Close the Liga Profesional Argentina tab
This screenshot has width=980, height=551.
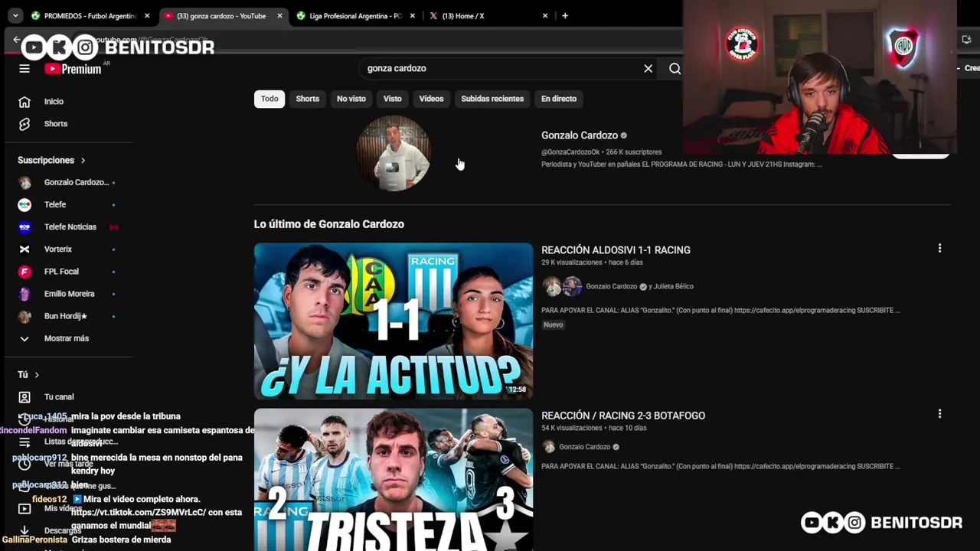click(x=413, y=15)
